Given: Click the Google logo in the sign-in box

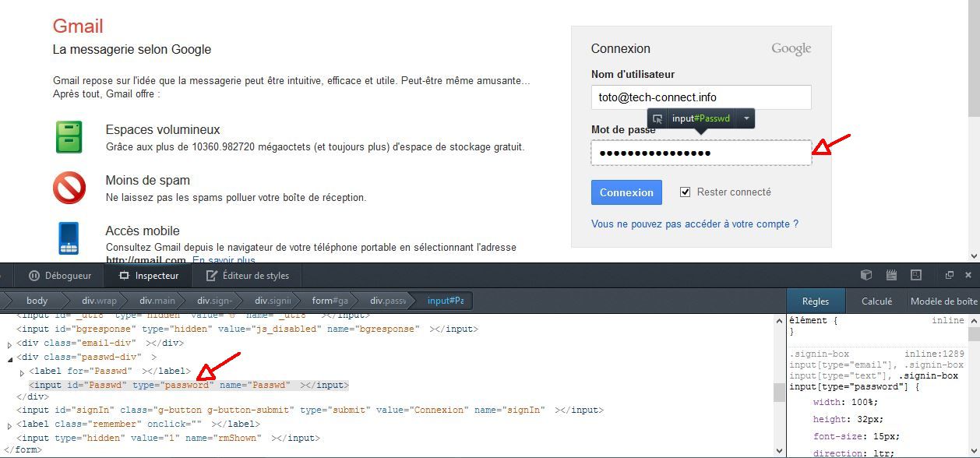Looking at the screenshot, I should (x=791, y=49).
